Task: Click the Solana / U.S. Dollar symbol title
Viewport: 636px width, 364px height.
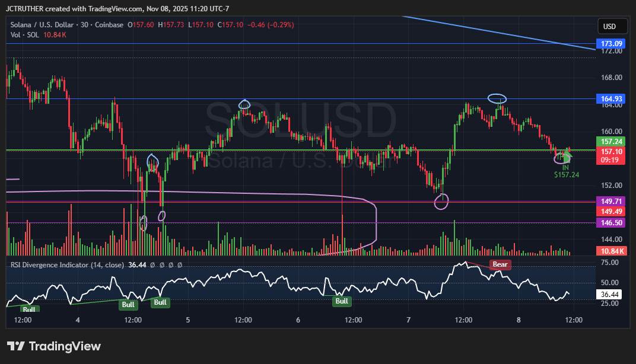Action: point(42,25)
